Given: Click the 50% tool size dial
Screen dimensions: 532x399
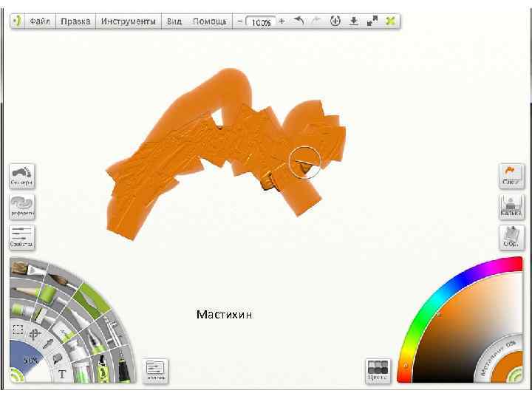Looking at the screenshot, I should [x=30, y=361].
